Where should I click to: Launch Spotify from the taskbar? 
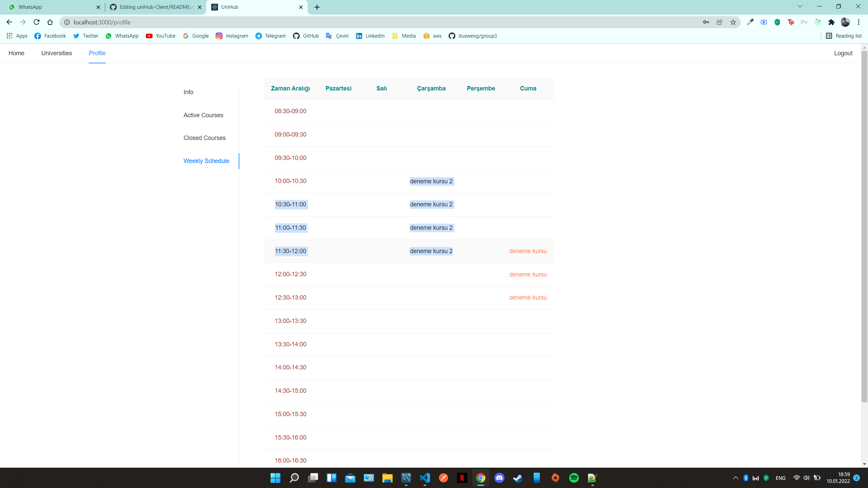(574, 478)
